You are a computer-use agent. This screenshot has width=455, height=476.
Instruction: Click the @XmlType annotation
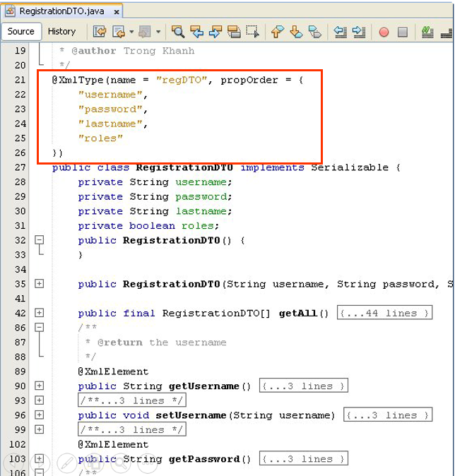pos(78,80)
